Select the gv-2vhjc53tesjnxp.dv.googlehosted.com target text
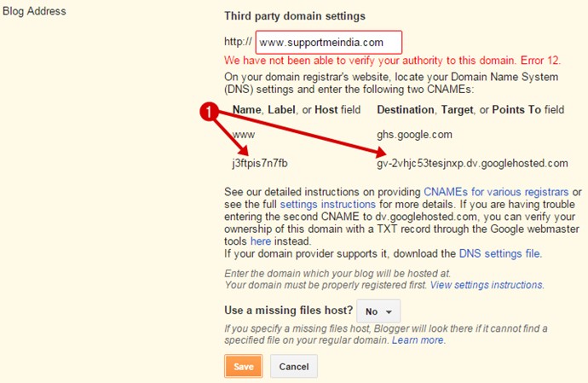The image size is (588, 383). (x=472, y=163)
